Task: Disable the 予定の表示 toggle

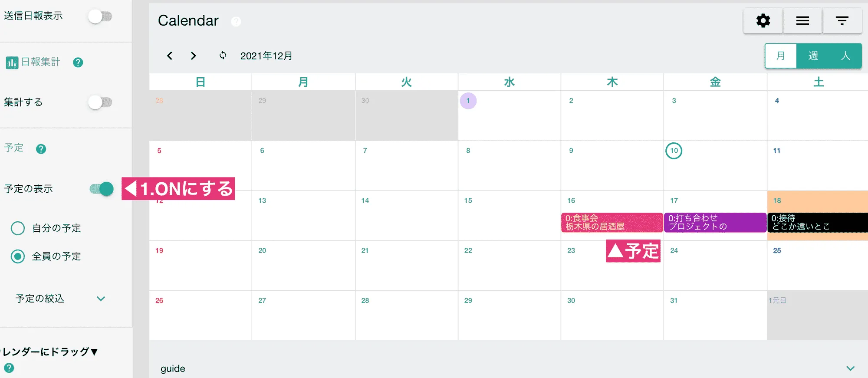Action: tap(102, 189)
